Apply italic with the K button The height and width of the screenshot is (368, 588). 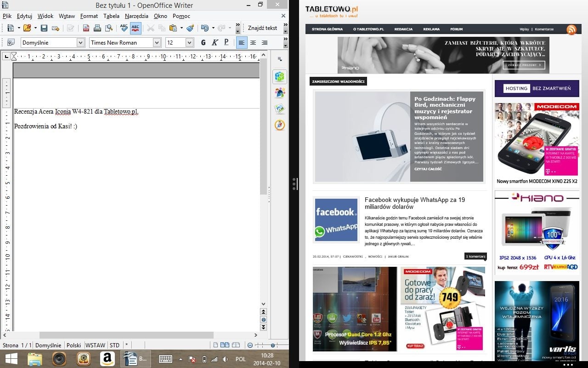[215, 42]
